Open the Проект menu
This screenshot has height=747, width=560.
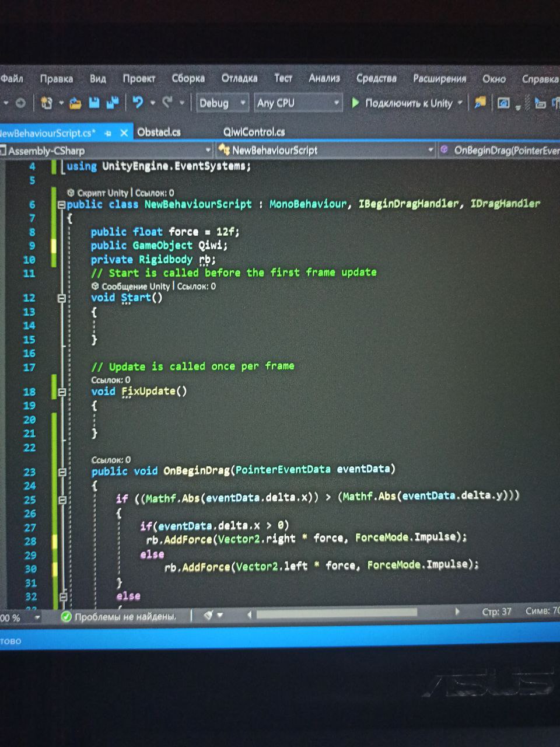click(139, 79)
